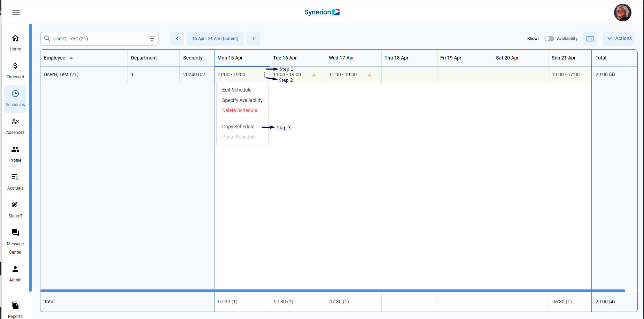644x319 pixels.
Task: Click the 11:00 - 19:00 shift on Mon 15 Apr
Action: click(231, 75)
